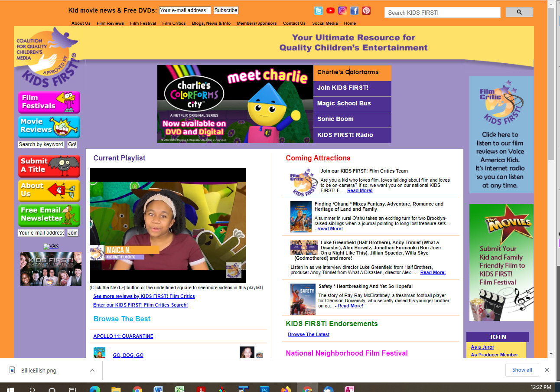Click the Film Critic logo beside Join our Team
This screenshot has width=560, height=392.
[x=304, y=182]
